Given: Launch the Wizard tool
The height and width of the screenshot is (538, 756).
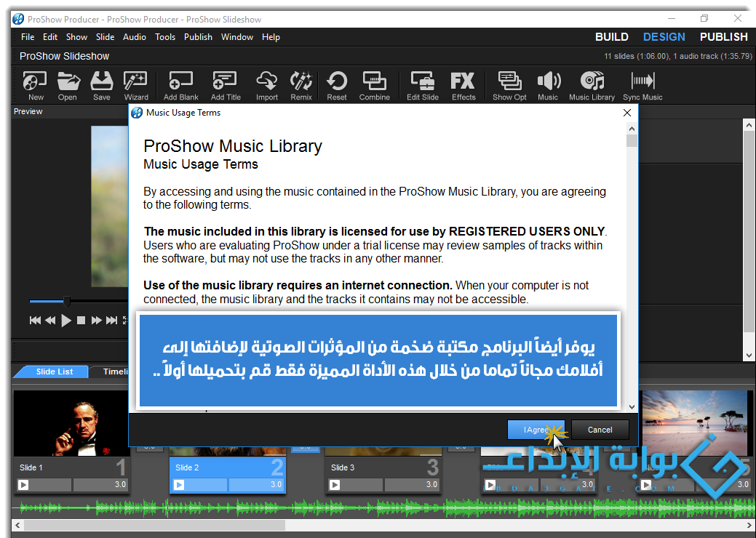Looking at the screenshot, I should click(x=136, y=86).
